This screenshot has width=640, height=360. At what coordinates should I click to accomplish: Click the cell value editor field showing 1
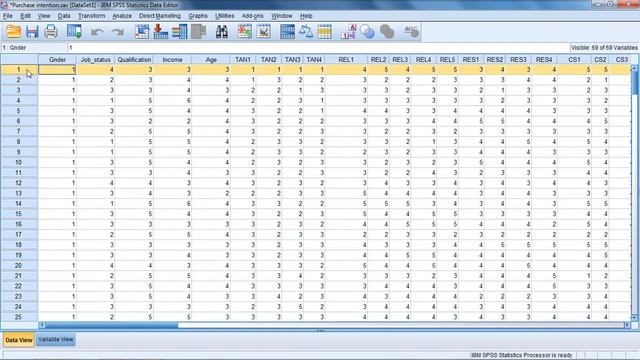click(318, 48)
